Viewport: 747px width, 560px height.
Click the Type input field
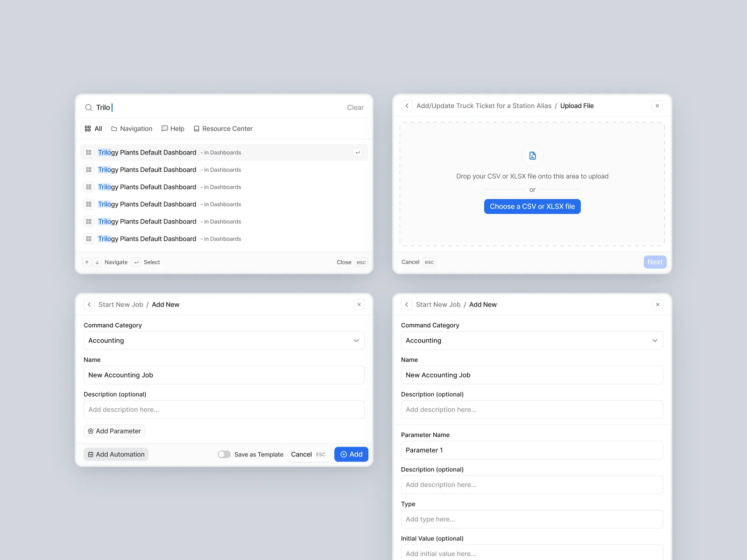pos(532,519)
